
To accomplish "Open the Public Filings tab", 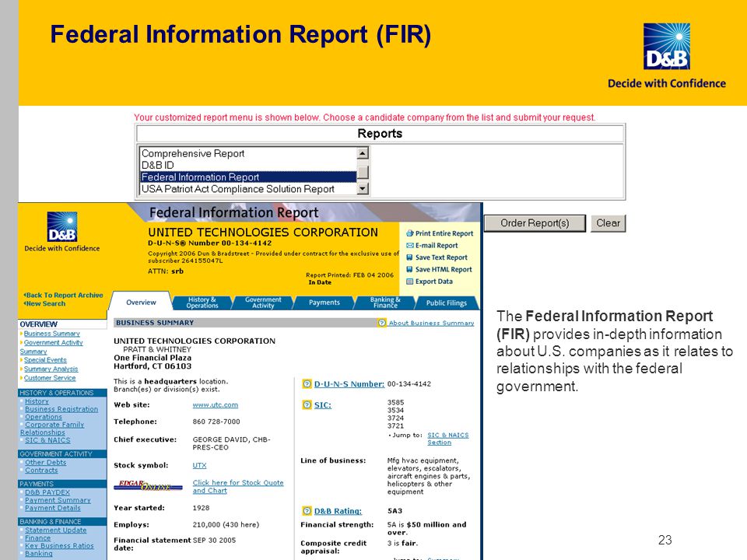I will (447, 303).
